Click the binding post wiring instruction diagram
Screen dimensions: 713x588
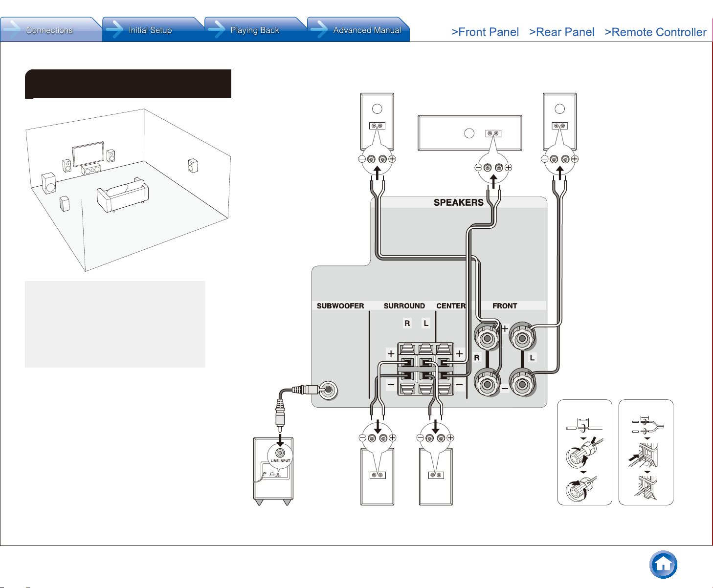tap(585, 452)
